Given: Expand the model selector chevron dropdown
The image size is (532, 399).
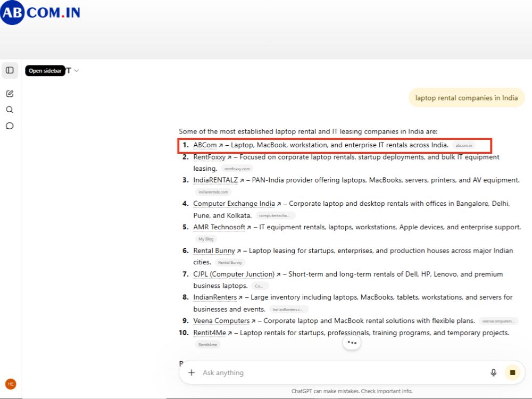Looking at the screenshot, I should (x=77, y=71).
